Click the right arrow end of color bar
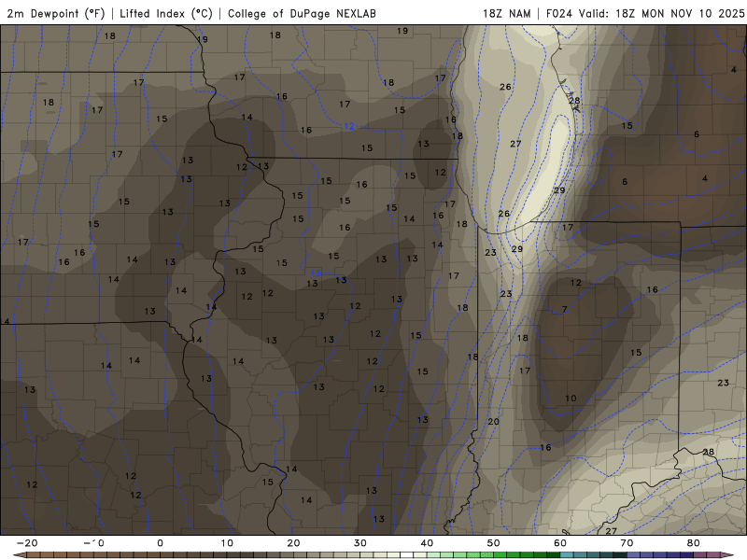 point(728,555)
